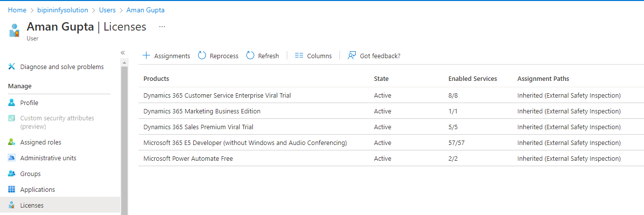Click Inherited path for Sales Premium Viral Trial
The width and height of the screenshot is (644, 215).
(x=569, y=127)
